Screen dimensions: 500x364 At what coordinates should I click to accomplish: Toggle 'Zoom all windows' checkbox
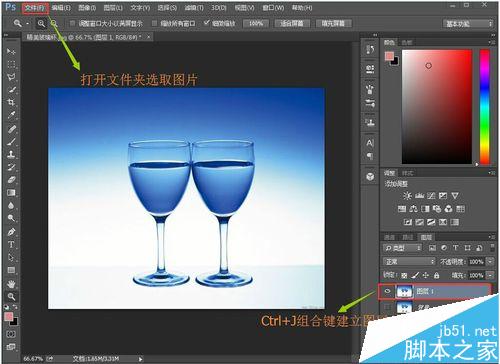click(154, 23)
